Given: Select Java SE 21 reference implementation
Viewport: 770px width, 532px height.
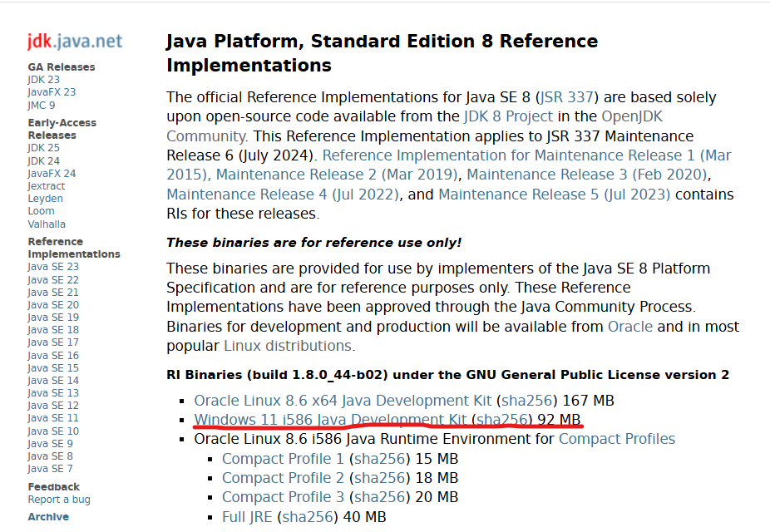Looking at the screenshot, I should pyautogui.click(x=53, y=292).
